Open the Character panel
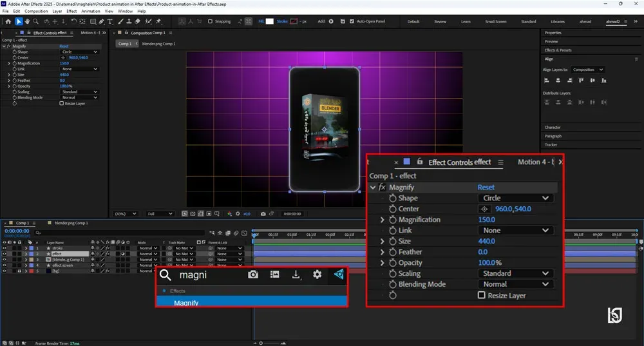 point(553,128)
